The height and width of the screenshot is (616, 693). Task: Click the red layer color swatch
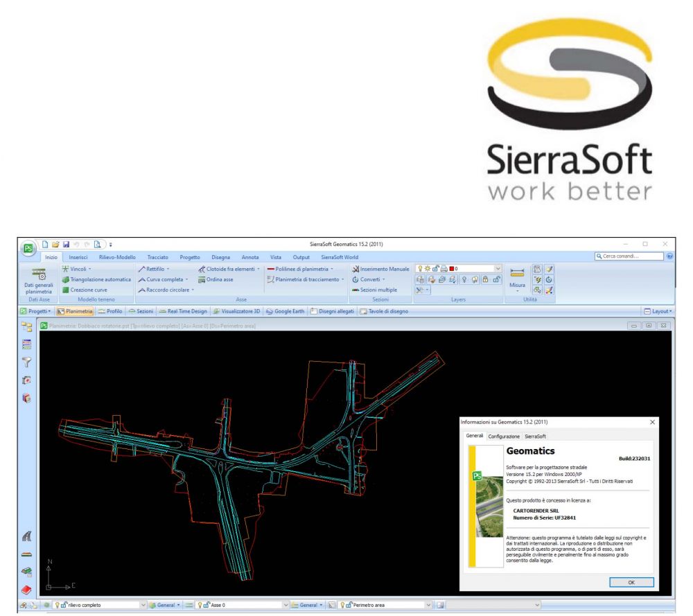pyautogui.click(x=451, y=269)
